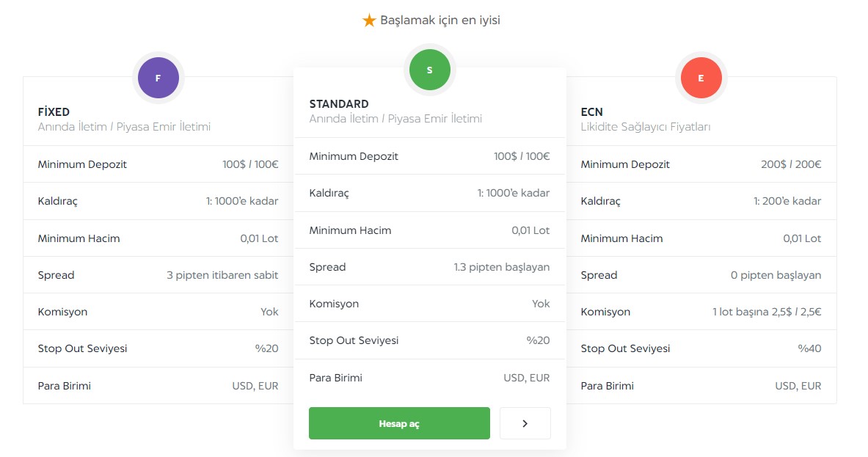Click the 'Minimum Hacim' label in the ECN card
This screenshot has width=868, height=457.
621,238
